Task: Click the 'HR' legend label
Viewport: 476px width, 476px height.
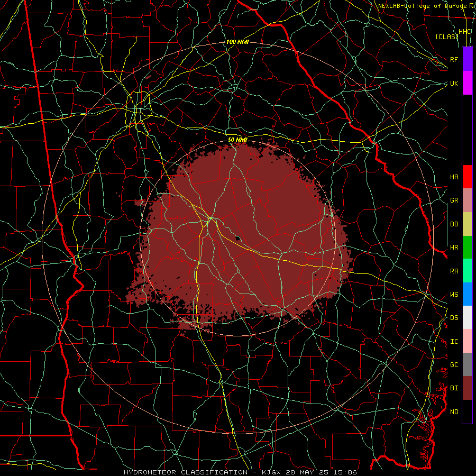Action: [x=454, y=248]
